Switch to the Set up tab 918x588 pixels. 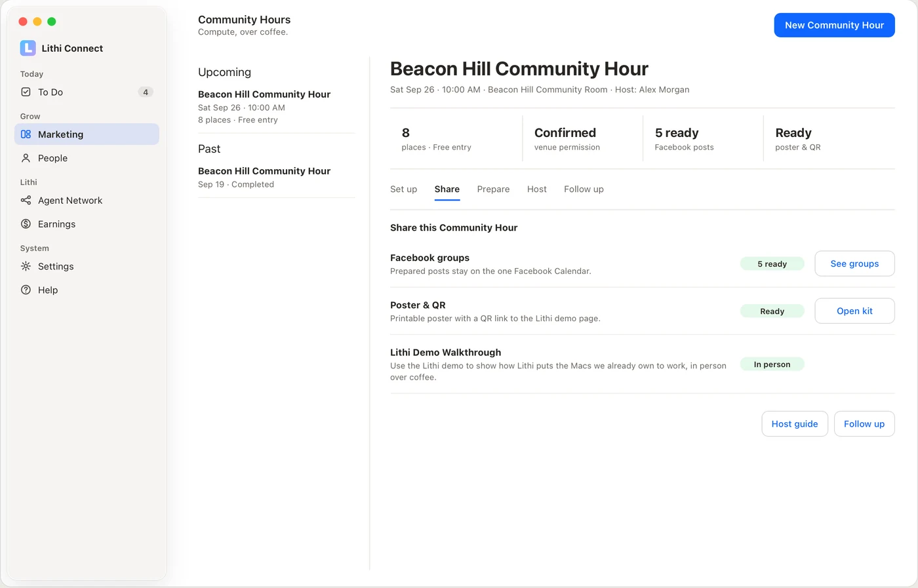point(403,189)
